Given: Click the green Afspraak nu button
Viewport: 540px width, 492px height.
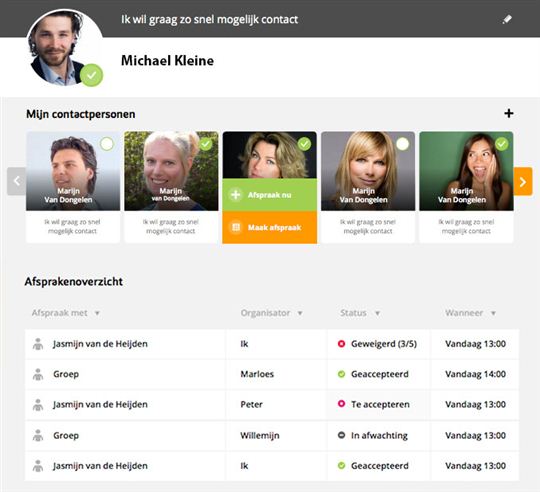Looking at the screenshot, I should (x=270, y=195).
